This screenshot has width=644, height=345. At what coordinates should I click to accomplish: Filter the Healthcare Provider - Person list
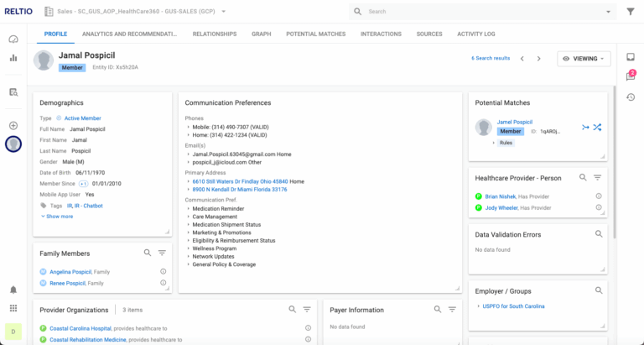[598, 178]
